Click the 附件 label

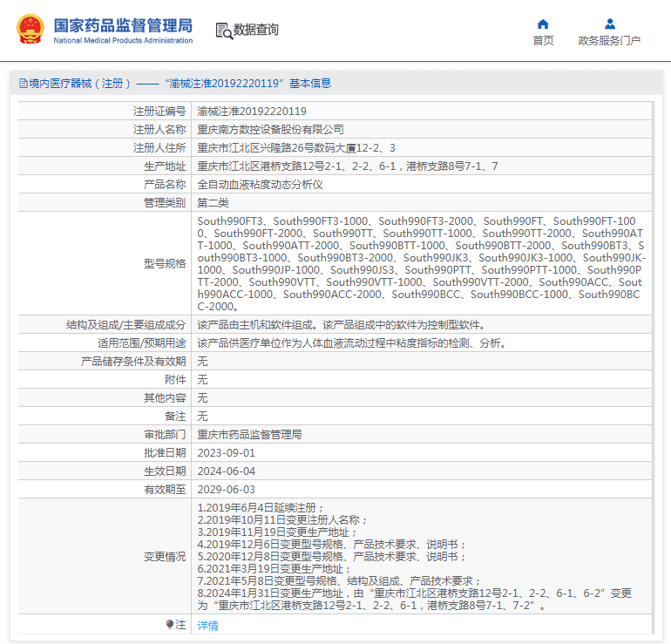(x=175, y=380)
